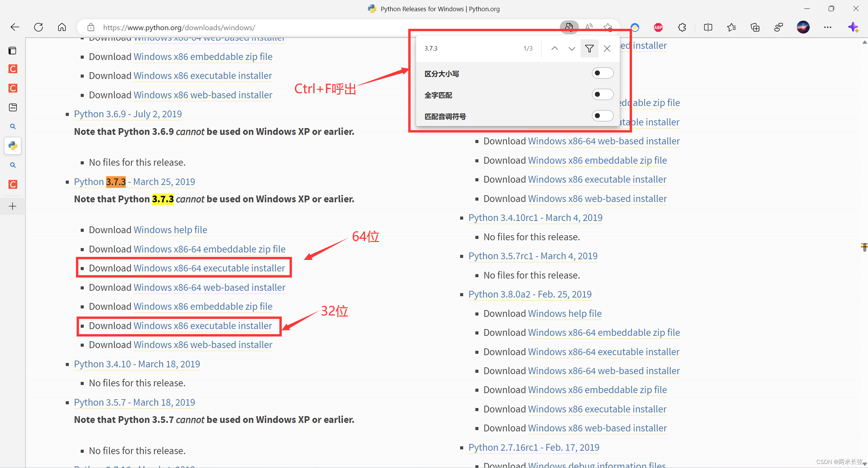Jump to previous find result
868x468 pixels.
click(554, 48)
